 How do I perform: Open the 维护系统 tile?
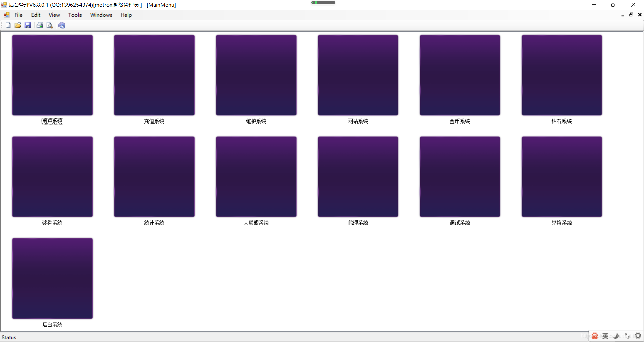(256, 75)
